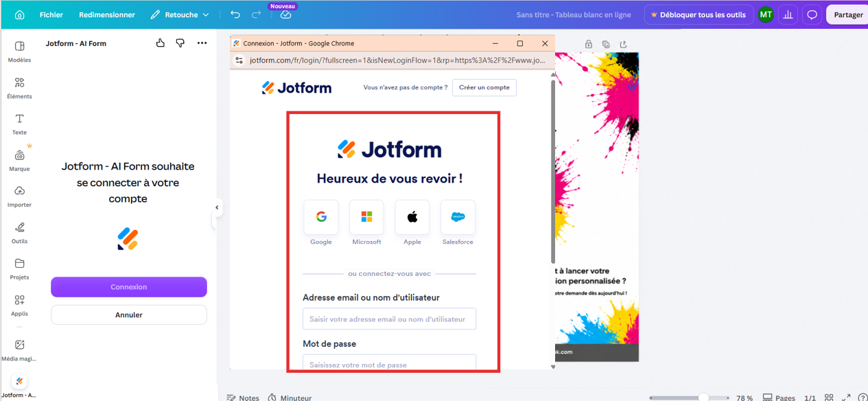The width and height of the screenshot is (868, 401).
Task: Click the document title Sans titre
Action: point(574,14)
